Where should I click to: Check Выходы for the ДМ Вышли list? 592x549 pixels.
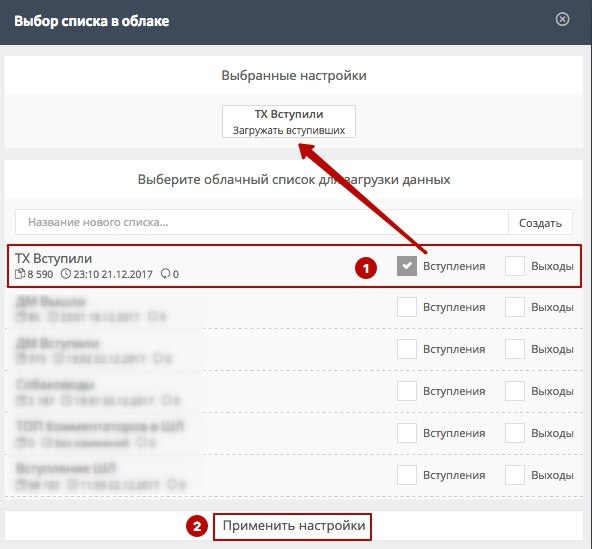[515, 307]
